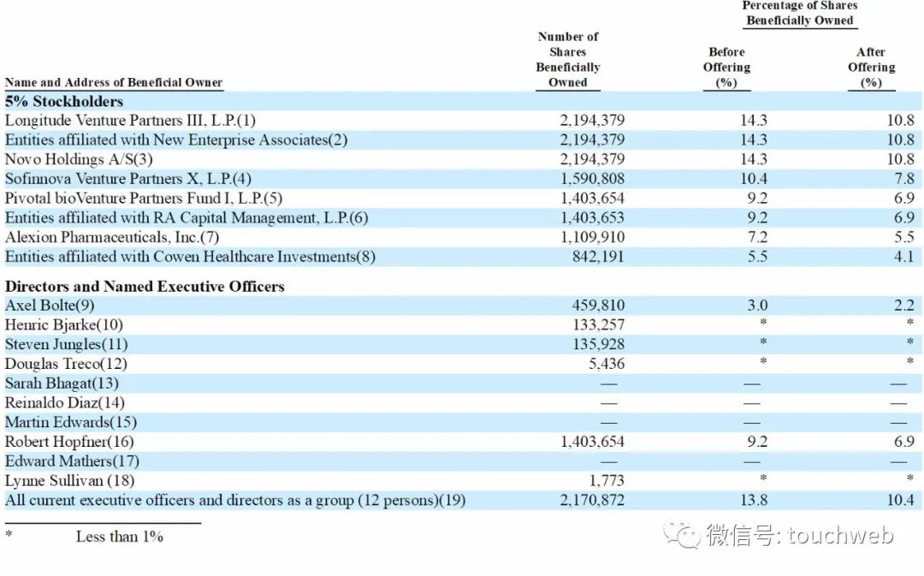Select 'Entities affiliated with New Enterprise Associates(2)' row
Image resolution: width=924 pixels, height=576 pixels.
click(462, 140)
